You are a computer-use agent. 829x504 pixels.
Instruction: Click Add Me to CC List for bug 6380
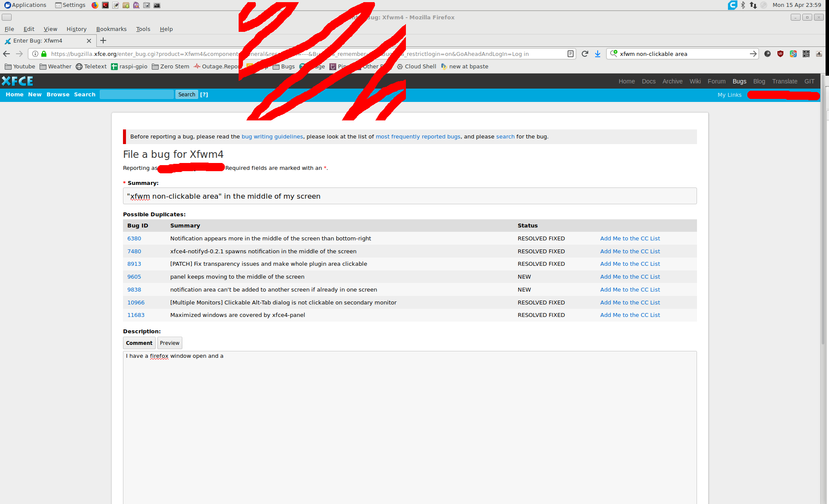point(630,238)
